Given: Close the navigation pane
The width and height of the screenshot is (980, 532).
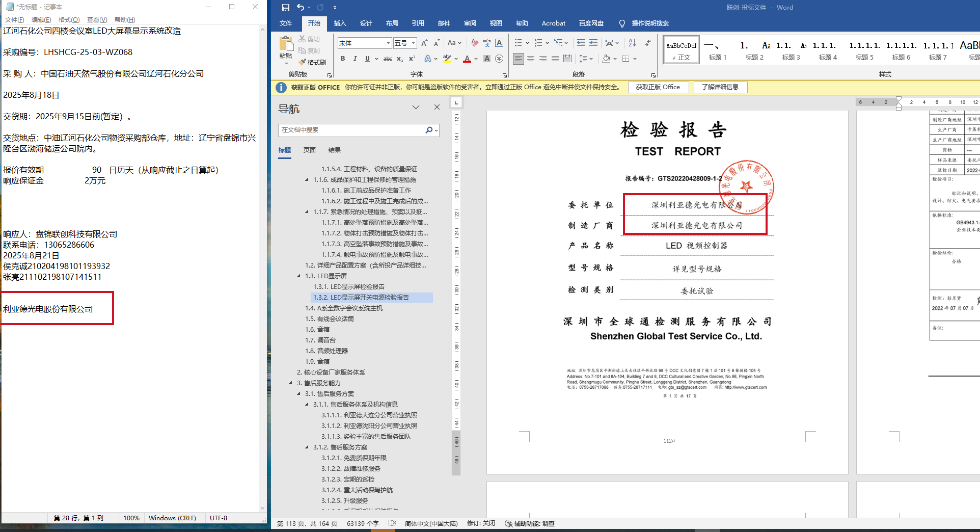Looking at the screenshot, I should (437, 107).
